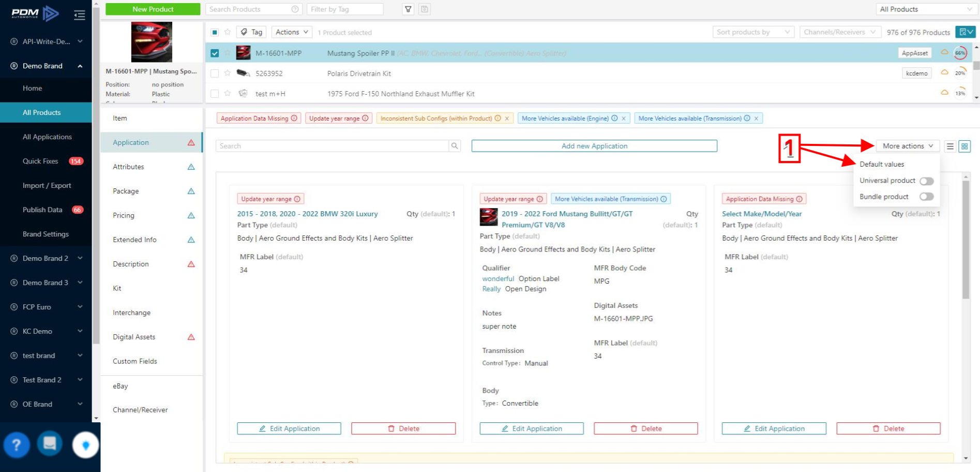Image resolution: width=980 pixels, height=472 pixels.
Task: Open the Interchange section tab
Action: click(x=152, y=313)
